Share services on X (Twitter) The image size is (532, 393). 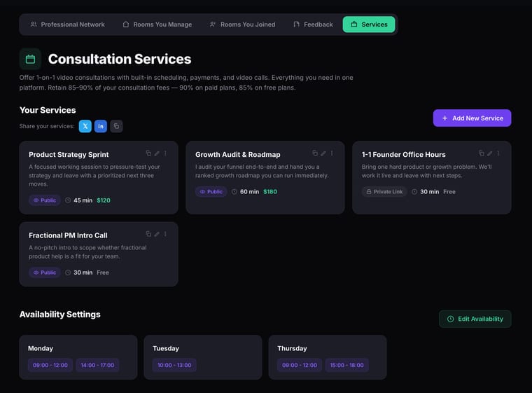(85, 126)
